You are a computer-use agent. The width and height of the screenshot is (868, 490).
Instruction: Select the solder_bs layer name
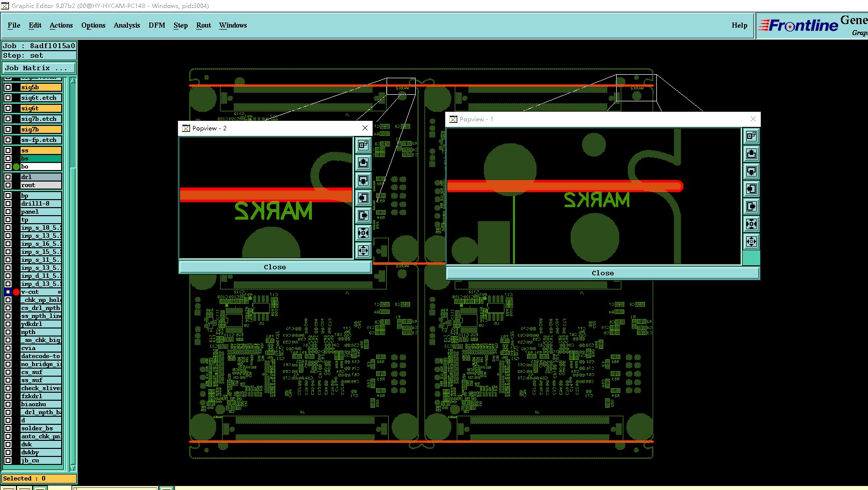coord(41,428)
